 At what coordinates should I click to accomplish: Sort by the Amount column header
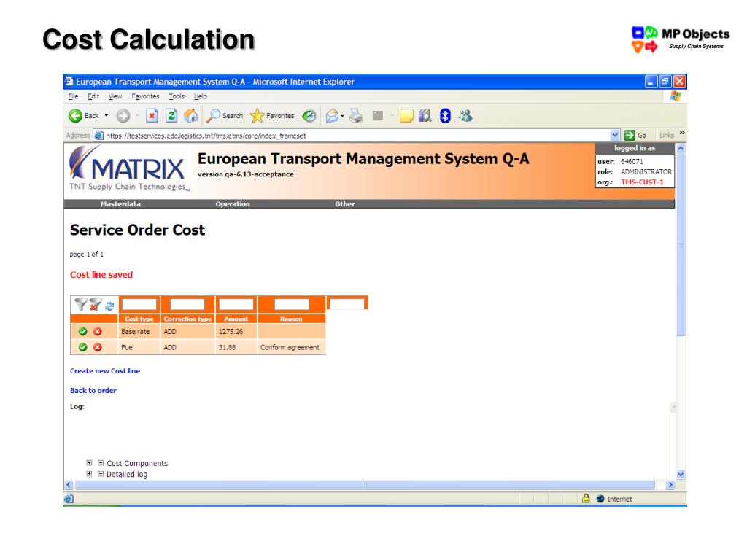(236, 319)
